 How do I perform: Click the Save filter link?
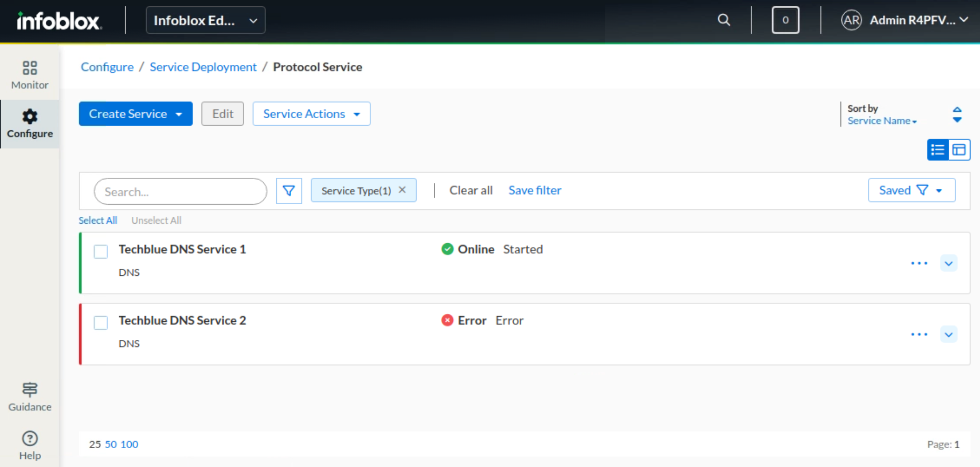coord(535,191)
